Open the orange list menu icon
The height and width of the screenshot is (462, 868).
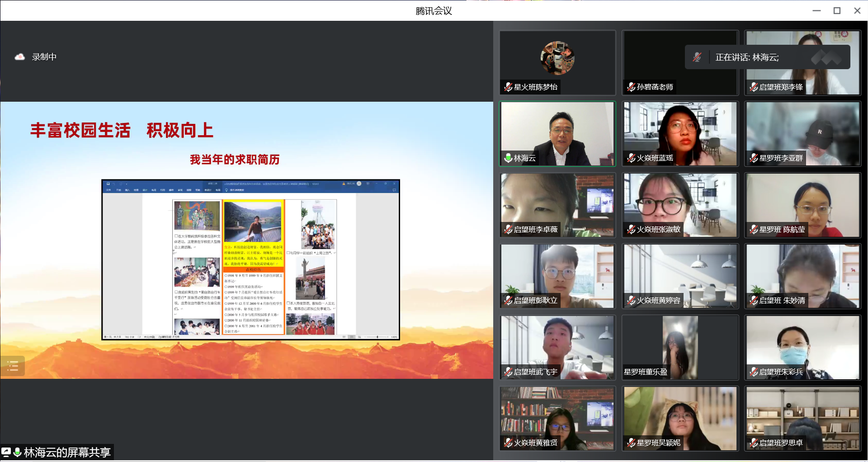[13, 366]
